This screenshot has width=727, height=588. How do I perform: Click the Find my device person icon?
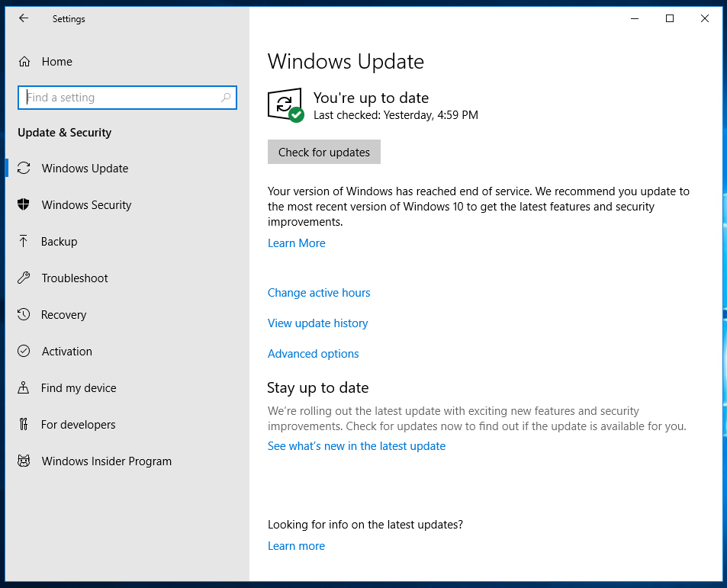(x=23, y=387)
